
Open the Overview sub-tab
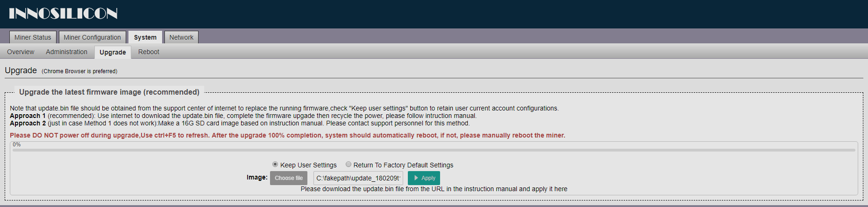tap(21, 52)
